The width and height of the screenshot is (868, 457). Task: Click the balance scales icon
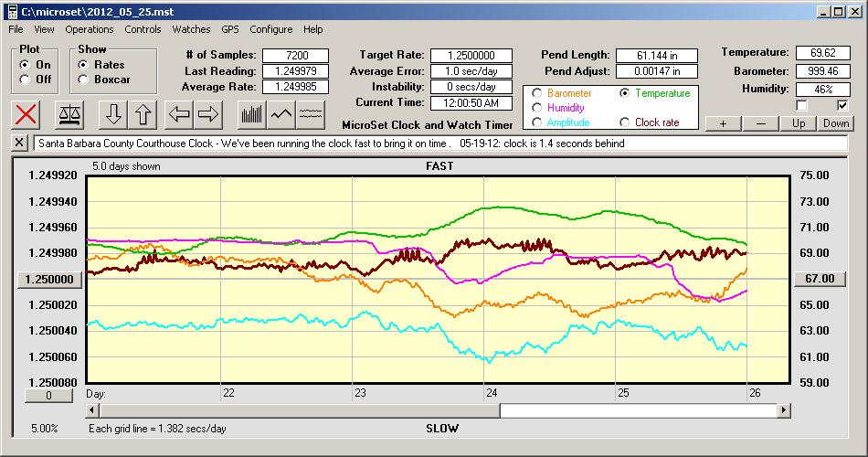pyautogui.click(x=69, y=114)
